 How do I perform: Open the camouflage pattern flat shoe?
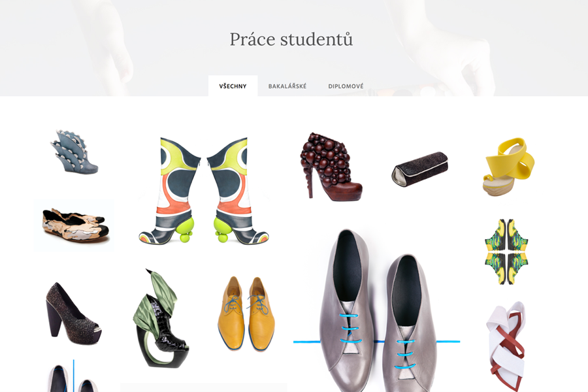click(74, 225)
